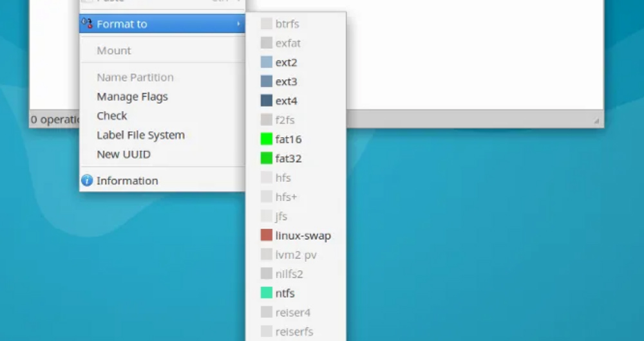Click the window resize grip corner

coord(596,120)
